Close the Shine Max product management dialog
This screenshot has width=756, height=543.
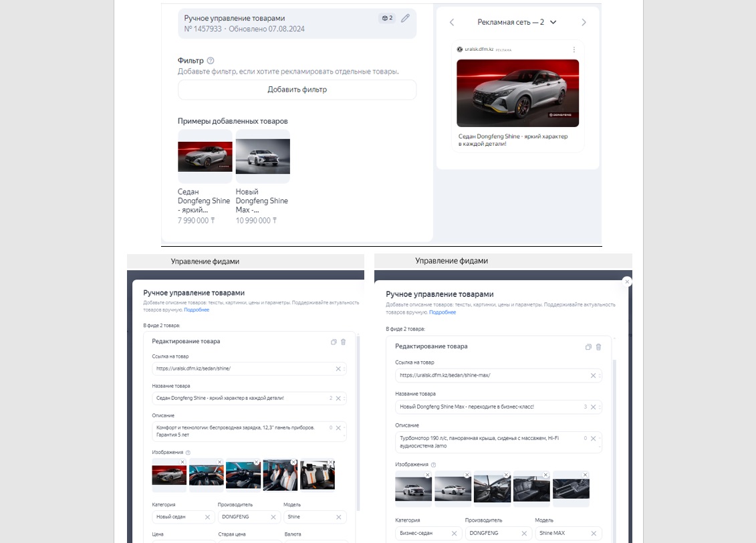coord(627,282)
